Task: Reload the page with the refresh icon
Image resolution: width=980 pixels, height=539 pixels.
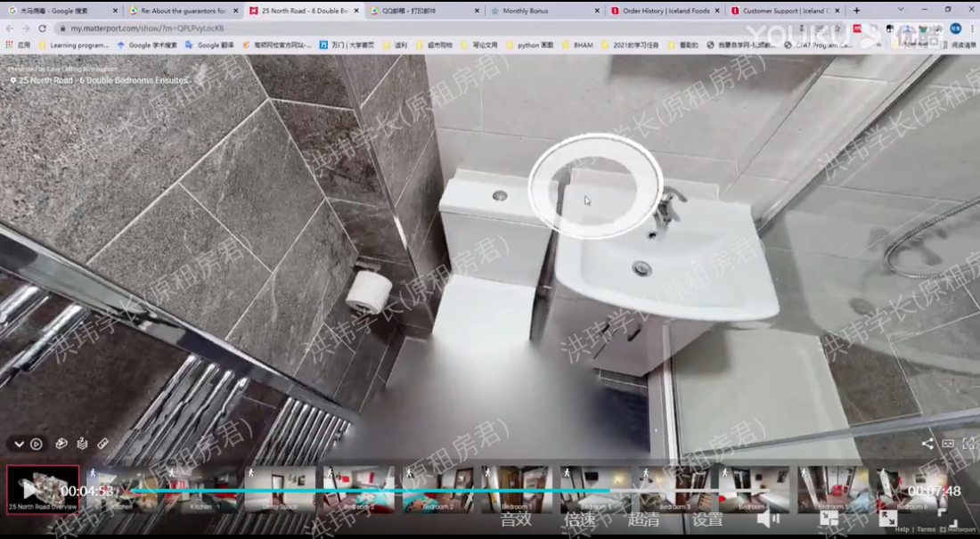Action: pos(42,29)
